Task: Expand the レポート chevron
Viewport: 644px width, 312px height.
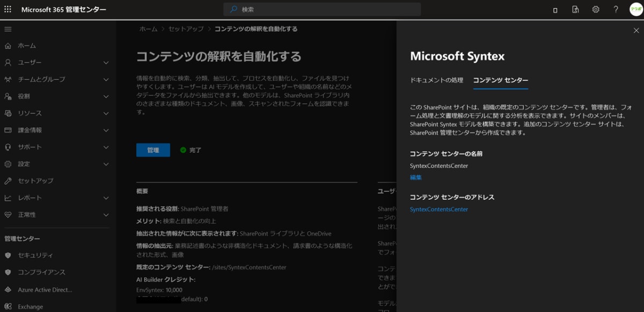Action: point(106,198)
